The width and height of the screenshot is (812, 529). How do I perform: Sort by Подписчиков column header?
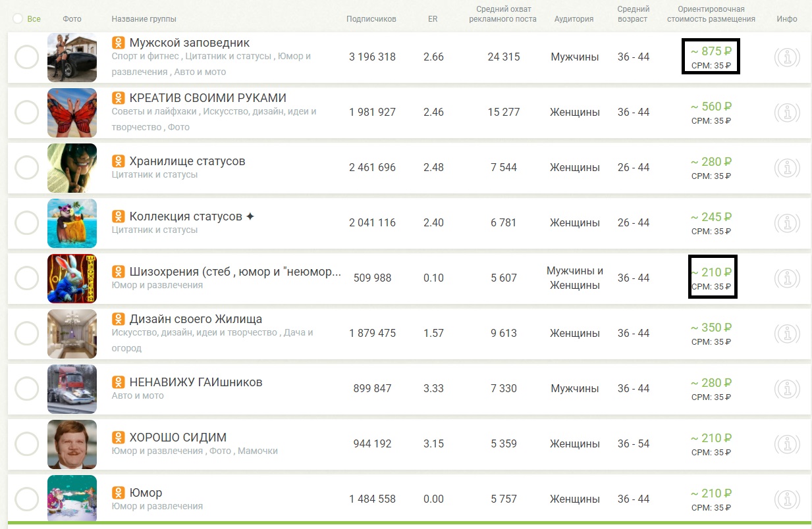point(371,19)
